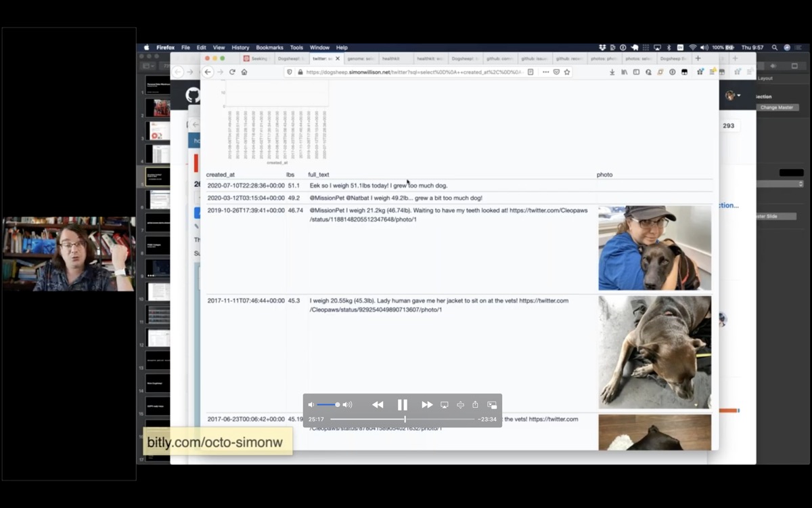This screenshot has height=508, width=812.
Task: Pause the video with the pause button
Action: pos(403,404)
